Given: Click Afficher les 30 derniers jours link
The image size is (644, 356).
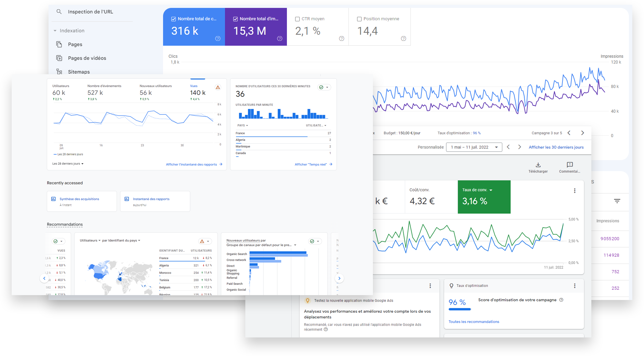Looking at the screenshot, I should [x=556, y=147].
